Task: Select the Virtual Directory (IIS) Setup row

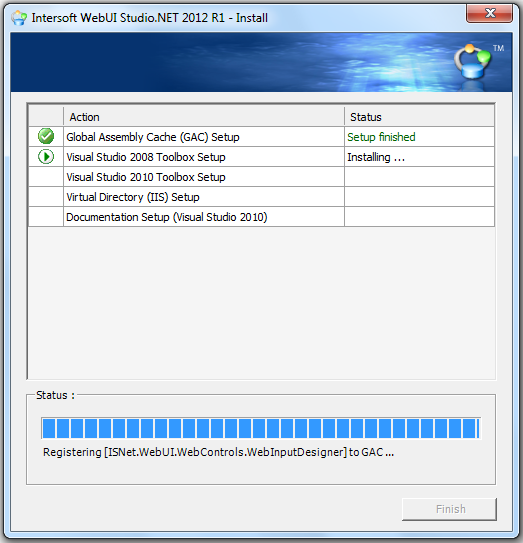Action: [x=262, y=197]
